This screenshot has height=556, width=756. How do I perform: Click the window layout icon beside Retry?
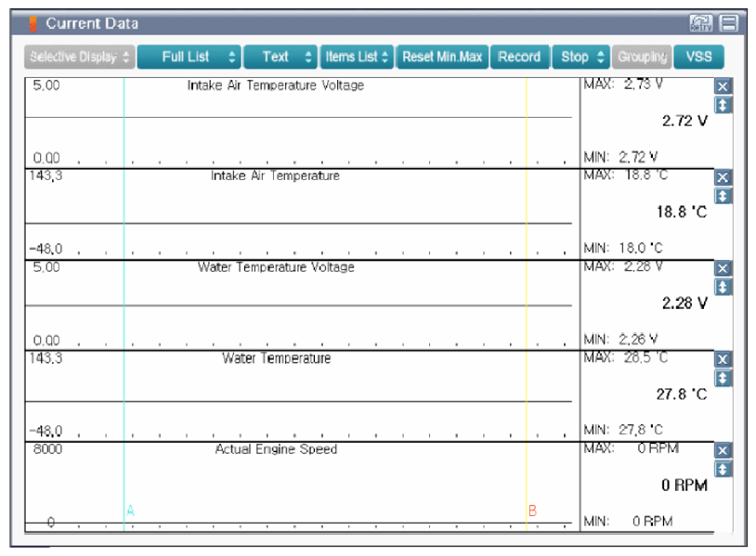pos(729,23)
